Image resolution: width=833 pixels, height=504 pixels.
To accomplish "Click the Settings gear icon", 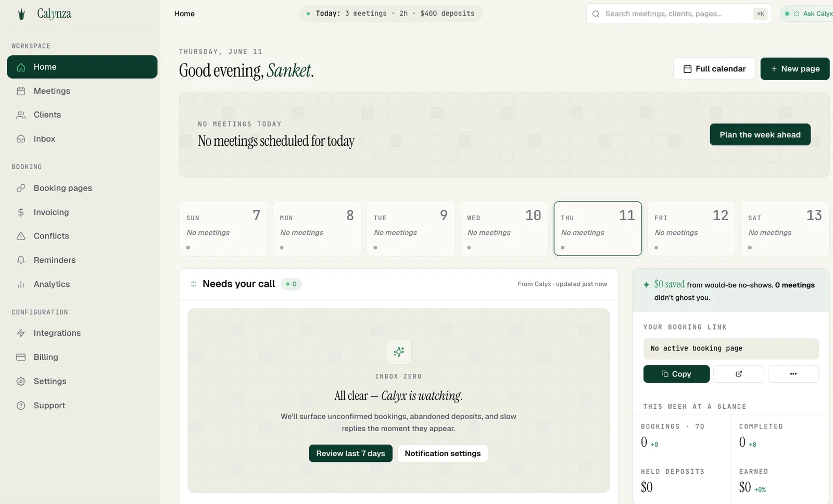I will pos(21,381).
